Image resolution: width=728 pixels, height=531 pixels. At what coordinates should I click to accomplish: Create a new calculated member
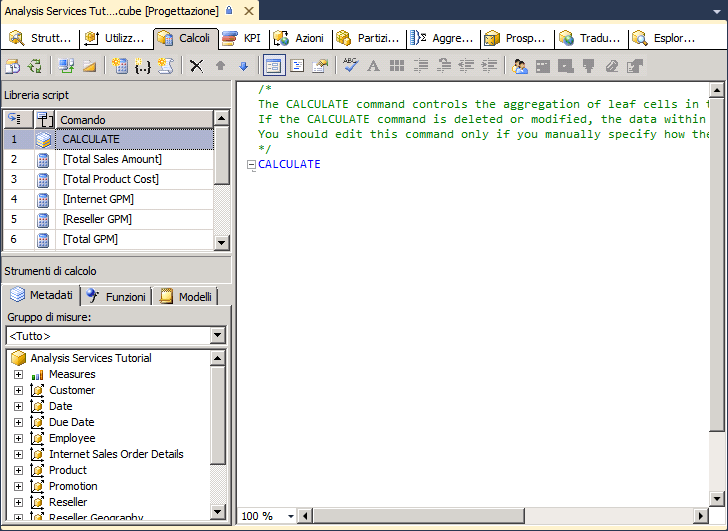click(x=119, y=66)
